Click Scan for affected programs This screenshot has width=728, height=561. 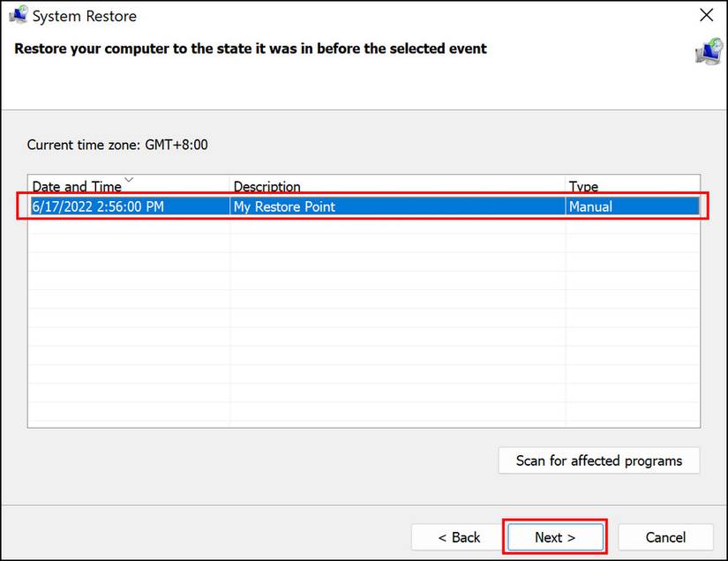click(598, 460)
